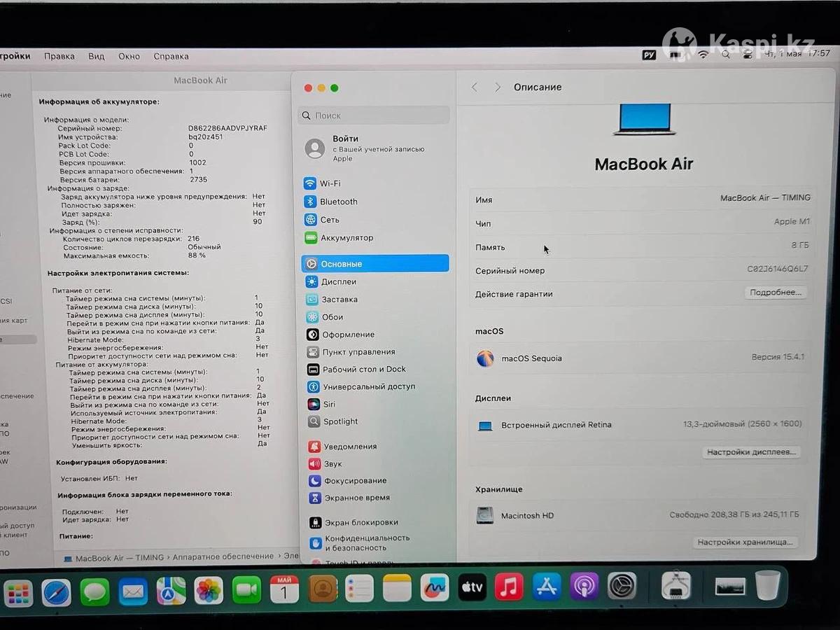Open the Trash in the Dock

pos(768,584)
